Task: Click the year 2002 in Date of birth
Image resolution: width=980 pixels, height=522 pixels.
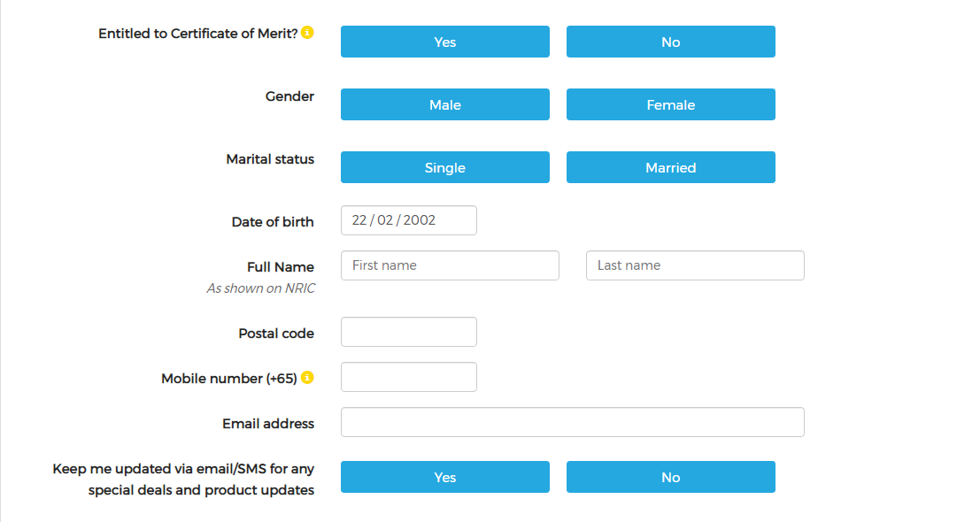Action: click(420, 220)
